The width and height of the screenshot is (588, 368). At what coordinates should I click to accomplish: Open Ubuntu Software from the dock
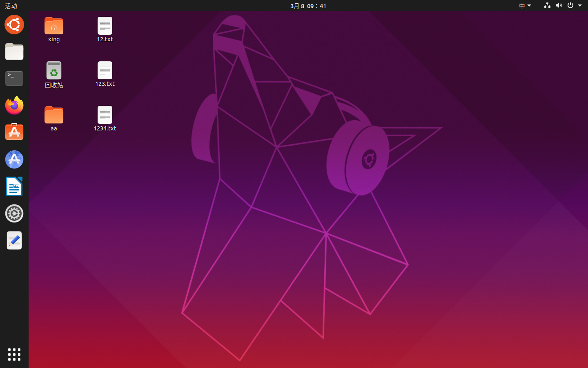tap(14, 132)
